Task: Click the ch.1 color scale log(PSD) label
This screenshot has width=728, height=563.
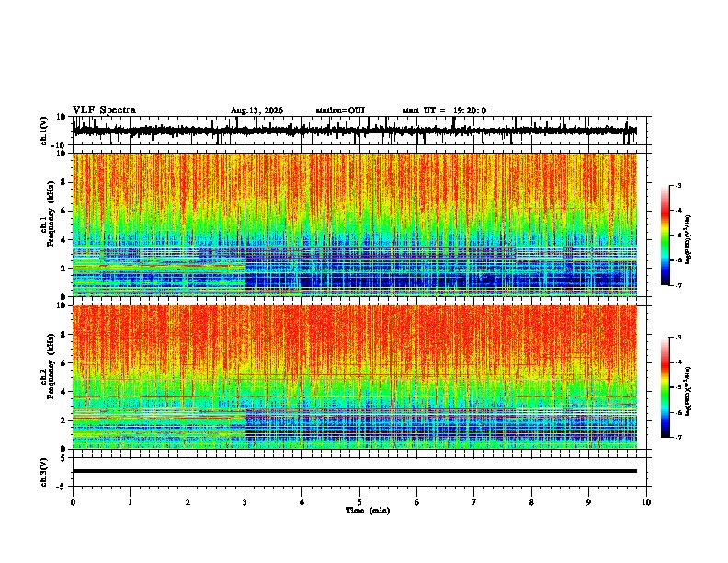Action: pyautogui.click(x=688, y=239)
